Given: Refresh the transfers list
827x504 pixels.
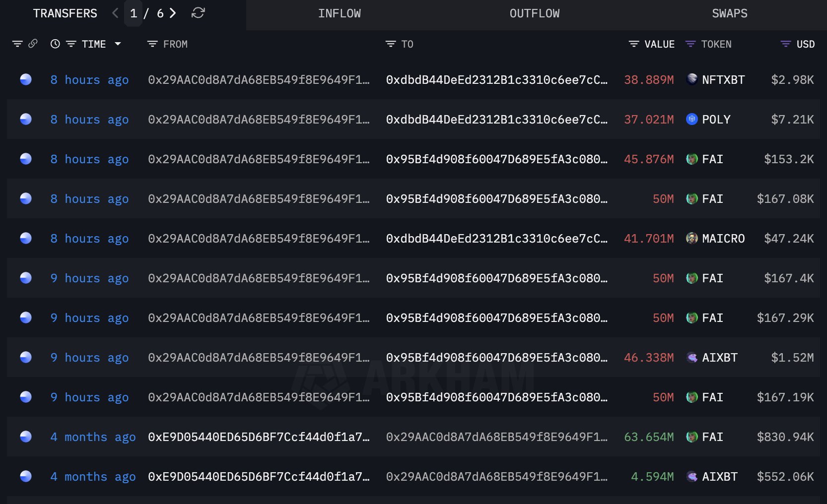Looking at the screenshot, I should point(198,13).
